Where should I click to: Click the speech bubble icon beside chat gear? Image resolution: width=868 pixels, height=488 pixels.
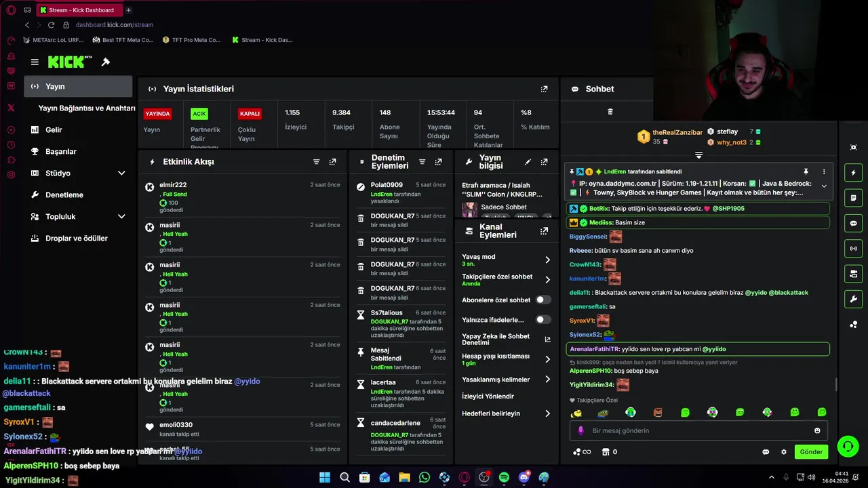coord(766,452)
